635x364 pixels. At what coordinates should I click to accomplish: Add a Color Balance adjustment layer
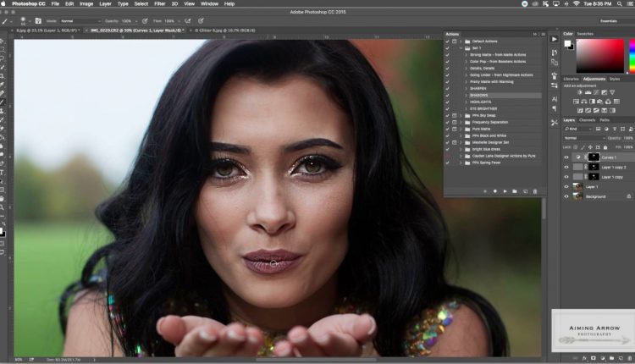[x=584, y=102]
